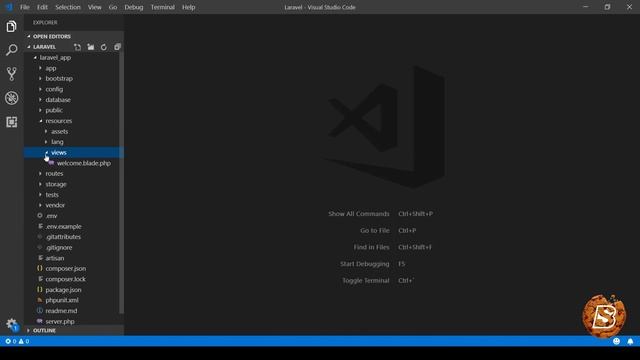
Task: Open the Debug view in activity bar
Action: click(x=11, y=98)
